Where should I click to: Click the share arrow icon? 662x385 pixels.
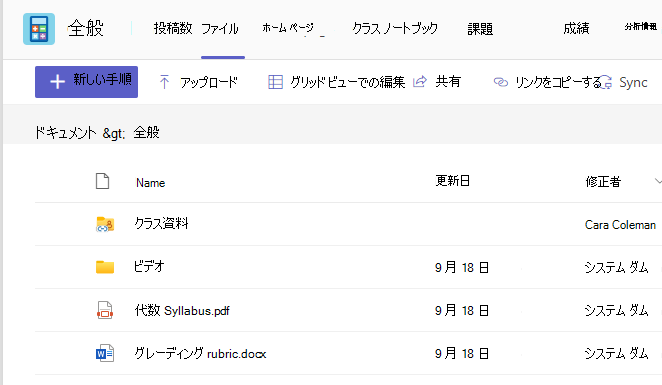(x=420, y=81)
